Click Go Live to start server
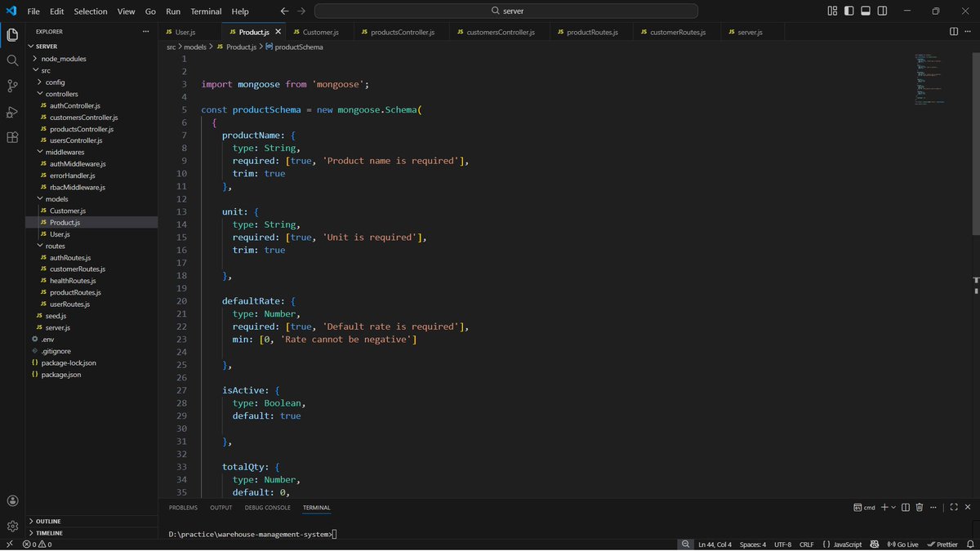Screen dimensions: 980x551 (902, 544)
